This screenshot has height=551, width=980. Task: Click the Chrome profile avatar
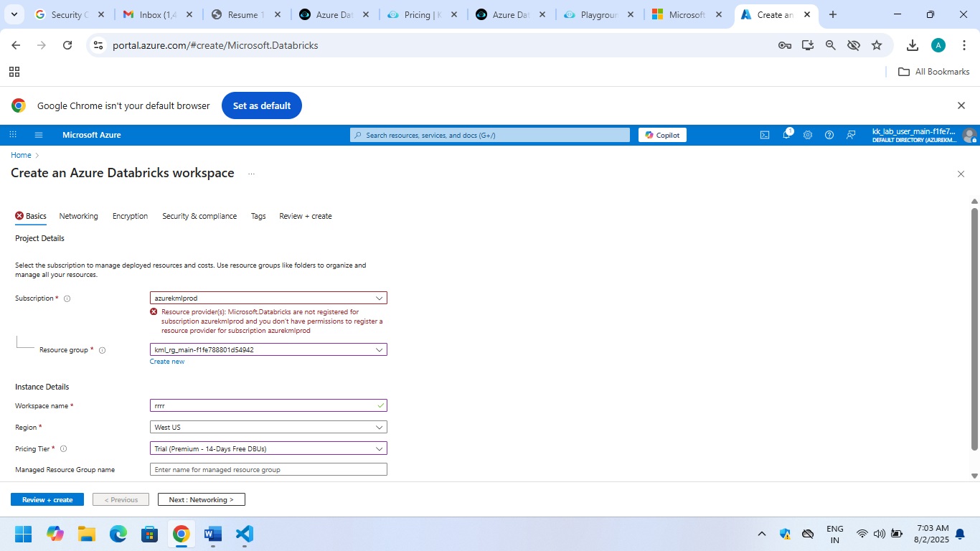938,45
